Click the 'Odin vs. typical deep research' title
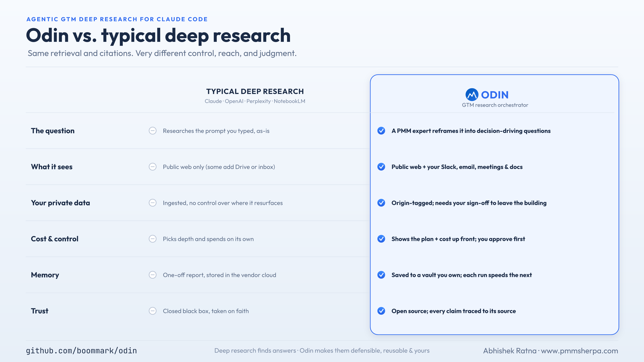The height and width of the screenshot is (362, 644). pyautogui.click(x=158, y=36)
